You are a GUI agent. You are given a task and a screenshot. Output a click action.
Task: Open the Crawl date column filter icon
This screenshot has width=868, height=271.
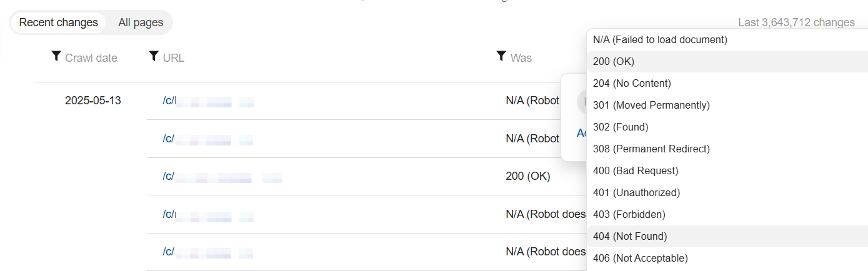56,57
